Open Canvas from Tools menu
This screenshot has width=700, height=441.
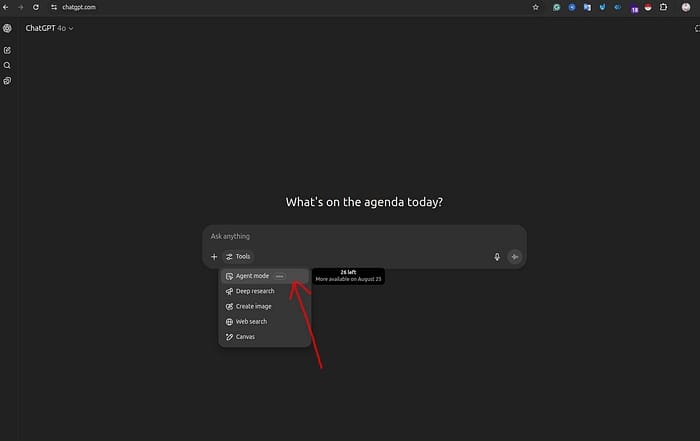[264, 337]
